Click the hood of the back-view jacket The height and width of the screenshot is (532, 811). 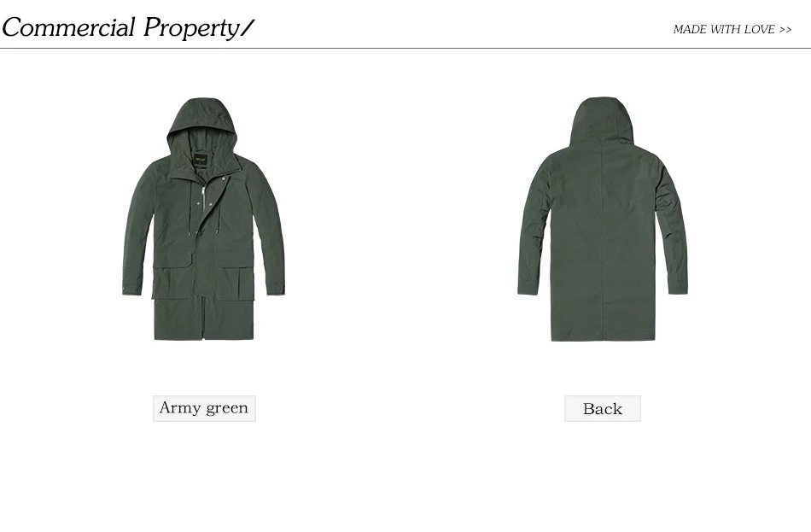pyautogui.click(x=602, y=120)
